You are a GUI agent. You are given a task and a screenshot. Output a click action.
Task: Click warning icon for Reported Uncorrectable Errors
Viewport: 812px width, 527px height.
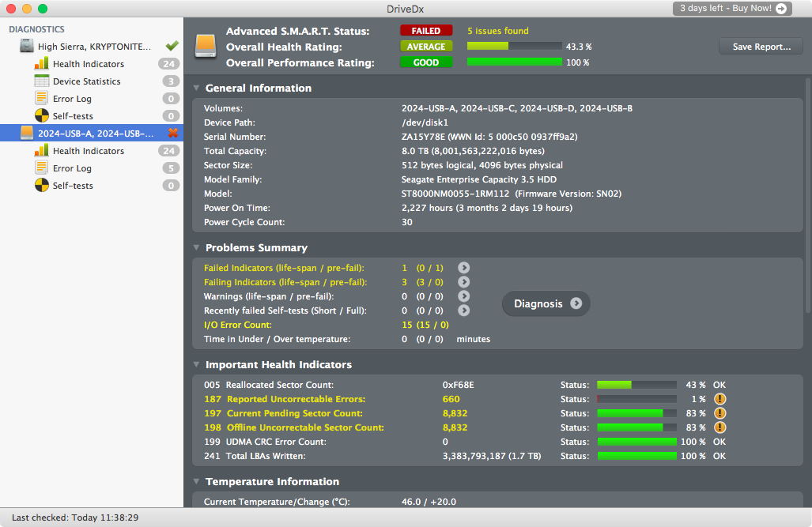pos(719,399)
